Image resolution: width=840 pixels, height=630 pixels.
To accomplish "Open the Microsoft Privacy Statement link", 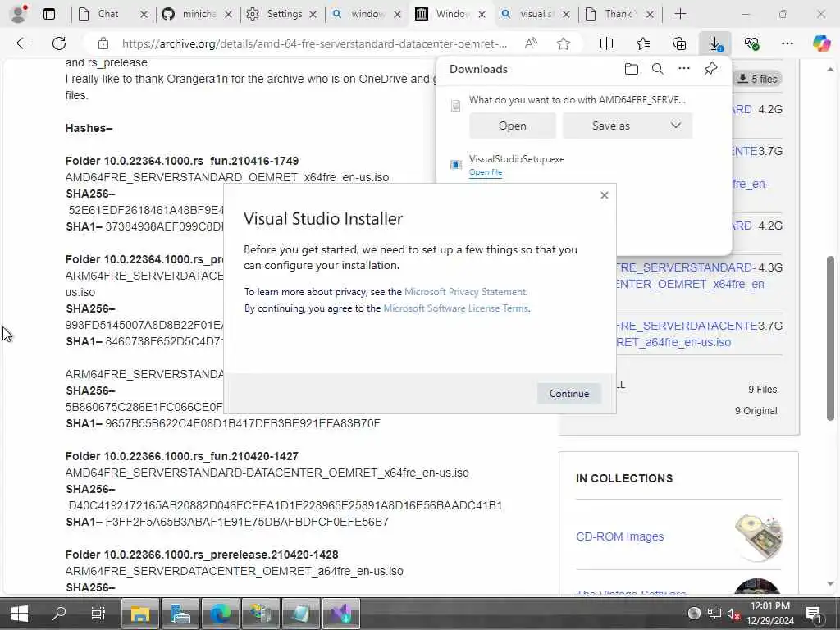I will pos(465,292).
